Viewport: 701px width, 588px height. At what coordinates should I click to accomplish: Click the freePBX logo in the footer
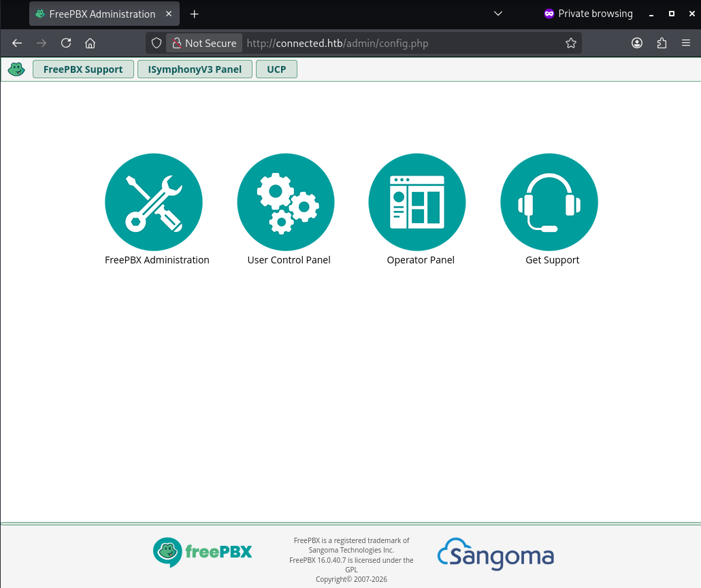click(203, 552)
